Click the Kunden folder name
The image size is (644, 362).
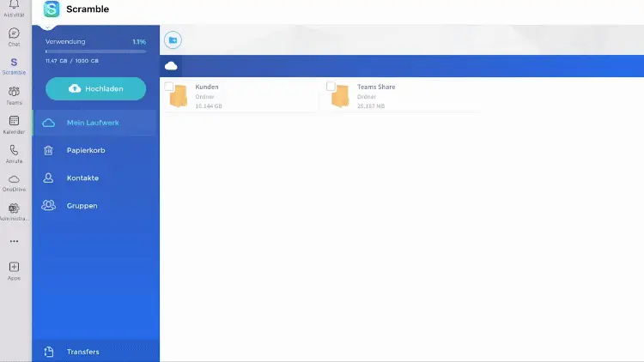207,87
